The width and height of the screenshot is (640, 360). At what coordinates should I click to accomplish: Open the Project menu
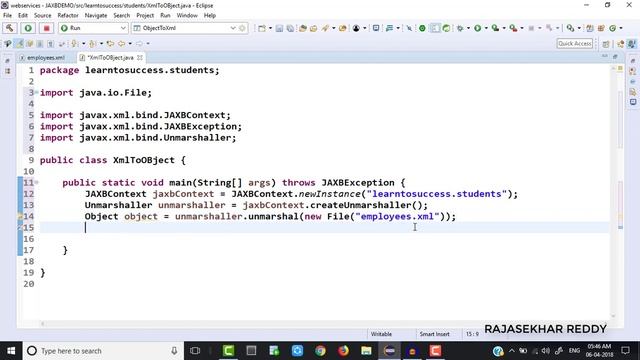click(x=145, y=15)
